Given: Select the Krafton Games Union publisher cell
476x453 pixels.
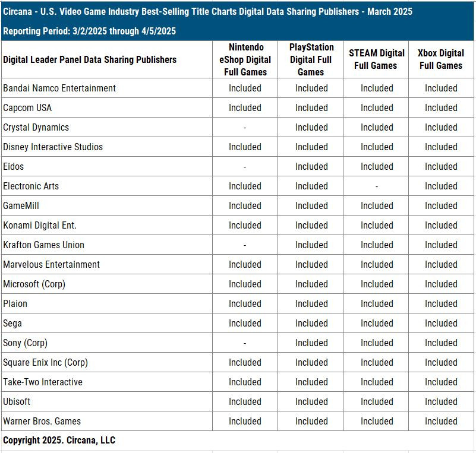Looking at the screenshot, I should point(43,245).
